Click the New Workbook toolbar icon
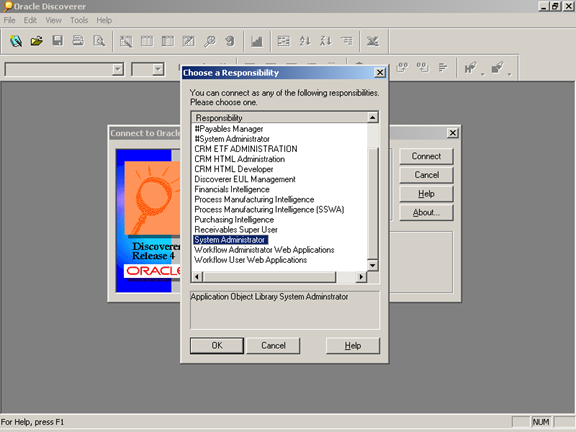The height and width of the screenshot is (432, 576). coord(16,41)
